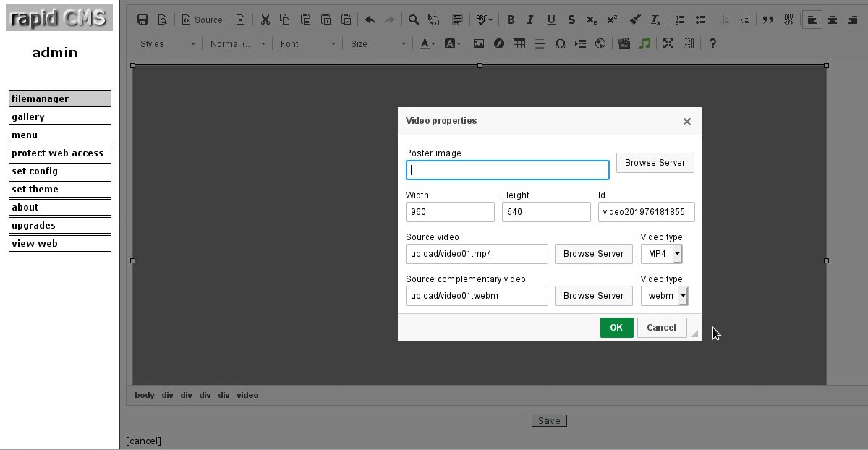Open the webm video type dropdown
868x450 pixels.
(x=664, y=296)
